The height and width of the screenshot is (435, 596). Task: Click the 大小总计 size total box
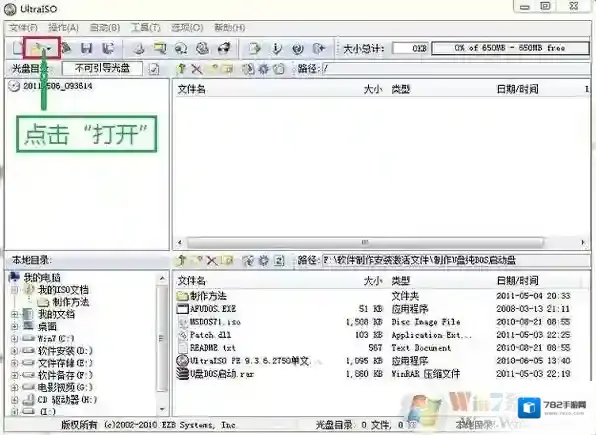[x=411, y=48]
